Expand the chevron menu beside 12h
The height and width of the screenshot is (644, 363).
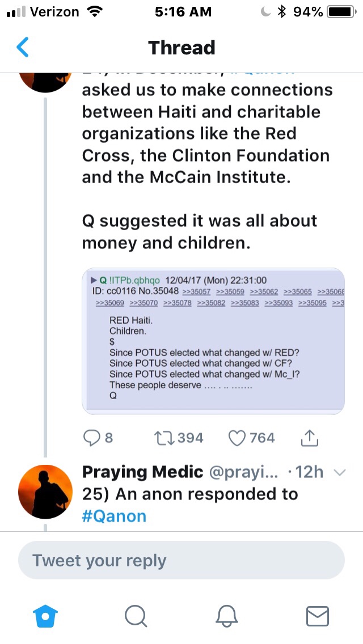click(340, 472)
